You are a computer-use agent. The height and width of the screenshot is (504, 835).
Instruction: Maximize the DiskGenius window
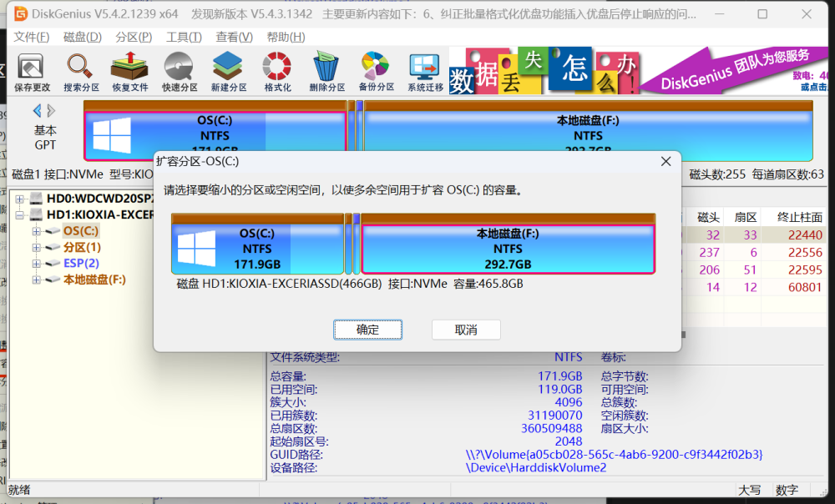pyautogui.click(x=762, y=14)
